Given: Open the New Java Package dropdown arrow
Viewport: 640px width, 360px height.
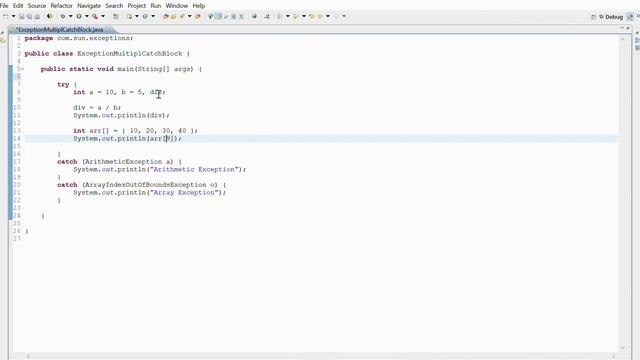Looking at the screenshot, I should pyautogui.click(x=137, y=16).
